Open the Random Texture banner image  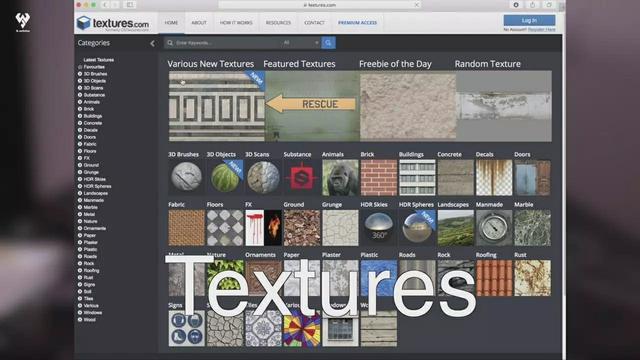504,106
